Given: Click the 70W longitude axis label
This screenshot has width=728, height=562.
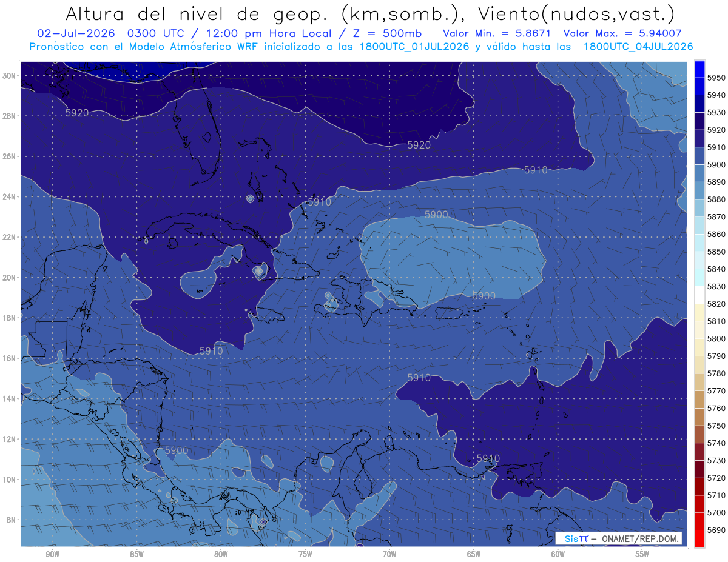Looking at the screenshot, I should [x=389, y=554].
